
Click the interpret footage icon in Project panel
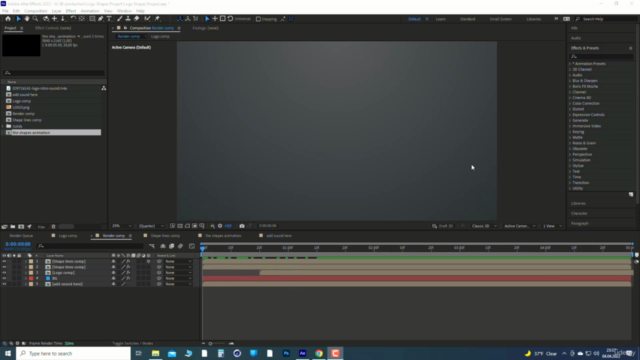tap(4, 227)
